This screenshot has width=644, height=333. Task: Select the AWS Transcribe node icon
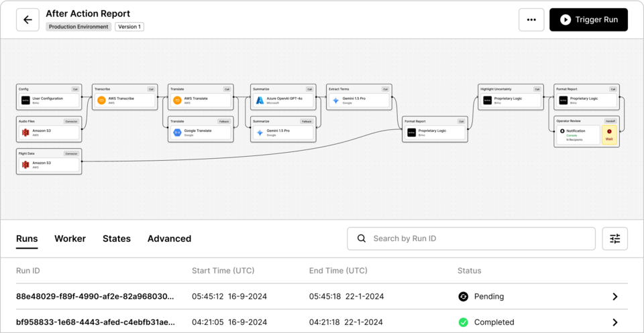pyautogui.click(x=102, y=101)
